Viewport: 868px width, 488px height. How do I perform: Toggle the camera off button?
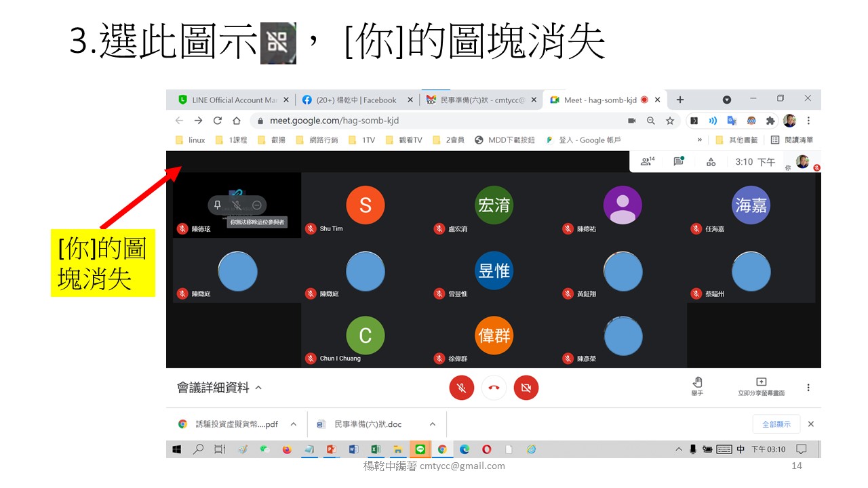coord(526,388)
